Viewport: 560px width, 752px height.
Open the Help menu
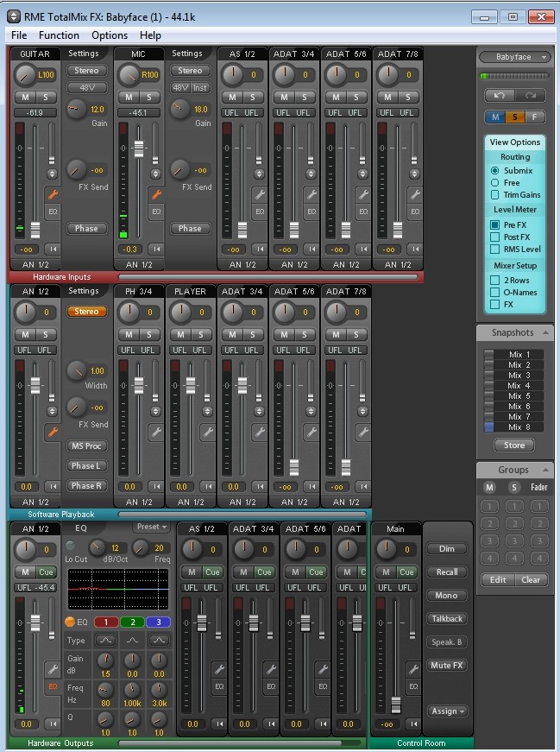(150, 35)
